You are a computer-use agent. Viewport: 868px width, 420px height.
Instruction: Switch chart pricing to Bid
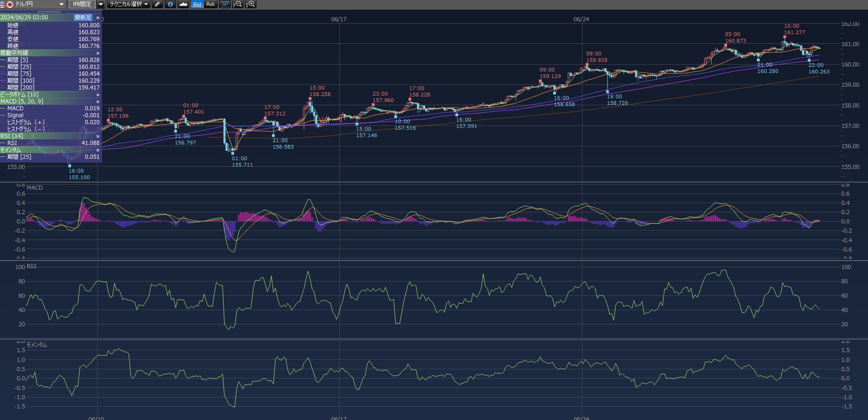coord(197,4)
